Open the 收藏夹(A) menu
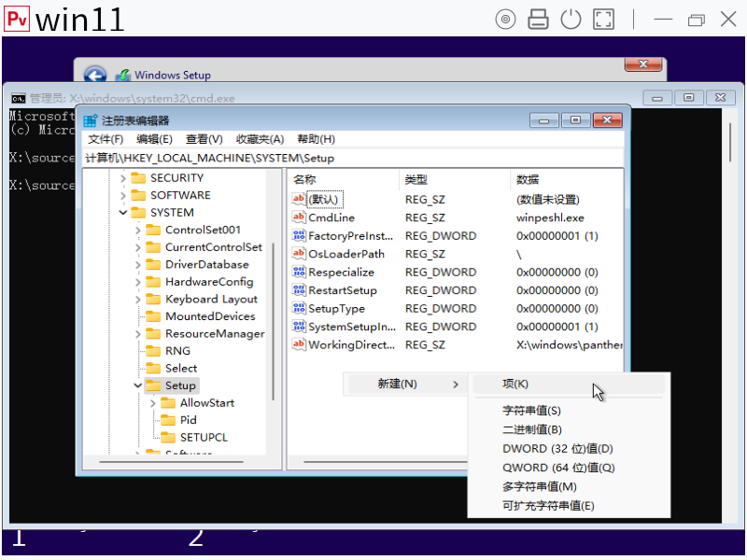The height and width of the screenshot is (560, 747). (261, 139)
